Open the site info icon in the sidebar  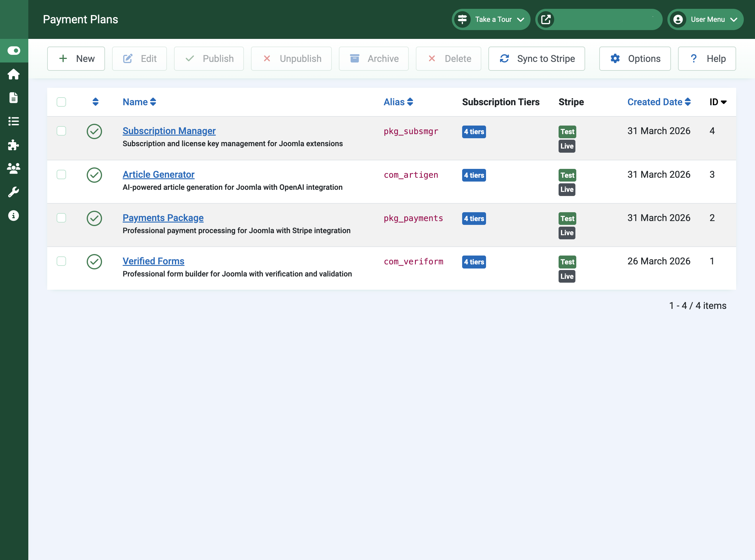pos(14,215)
